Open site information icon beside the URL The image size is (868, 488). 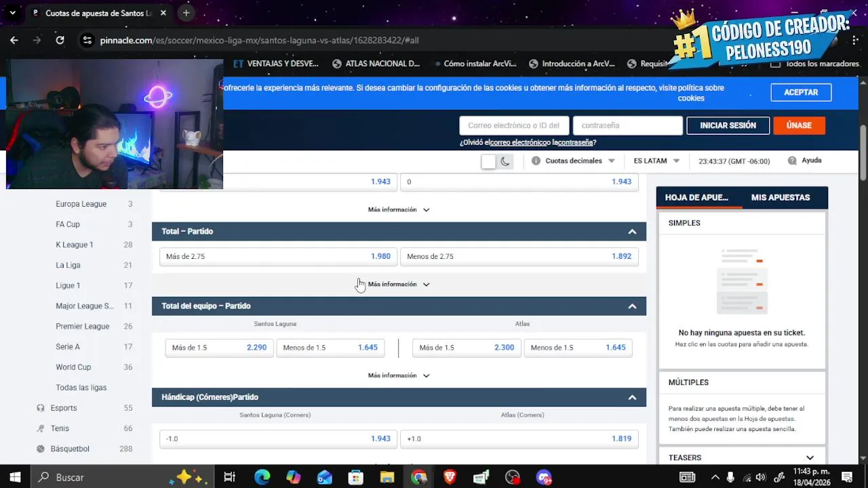click(x=86, y=40)
